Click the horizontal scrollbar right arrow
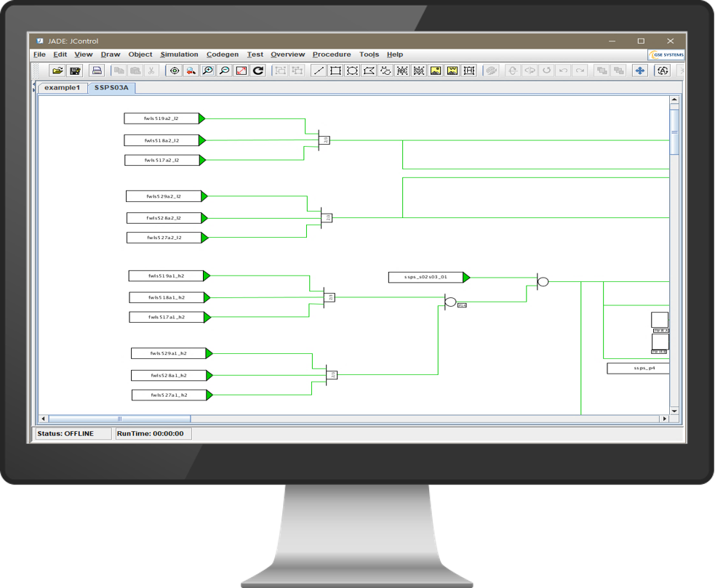Screen dimensions: 715x588 [x=663, y=419]
